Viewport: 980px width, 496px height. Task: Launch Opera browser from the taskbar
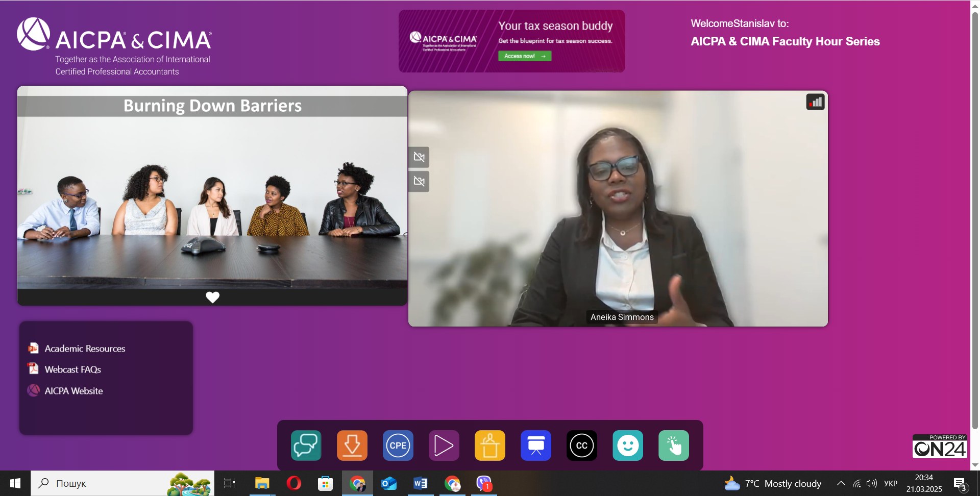(x=294, y=483)
